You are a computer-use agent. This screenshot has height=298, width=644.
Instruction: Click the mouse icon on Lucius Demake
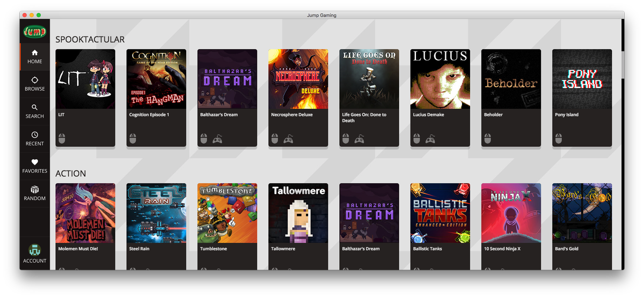416,139
